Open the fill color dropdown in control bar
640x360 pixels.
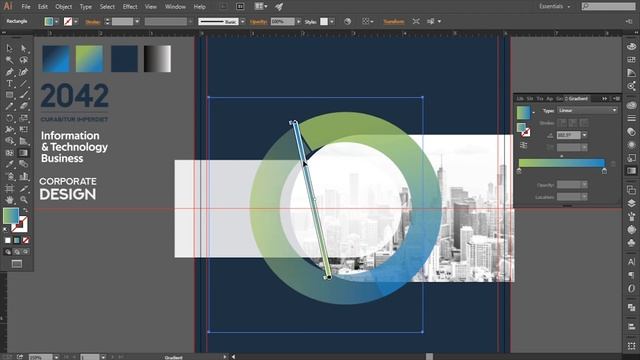56,21
